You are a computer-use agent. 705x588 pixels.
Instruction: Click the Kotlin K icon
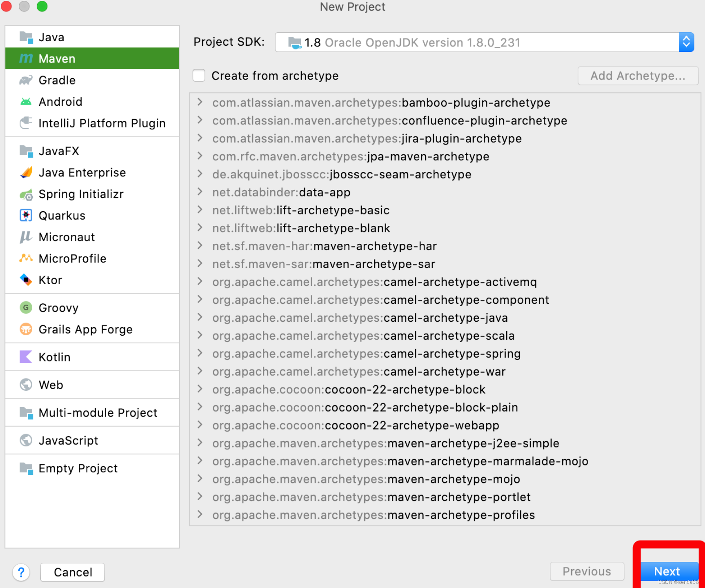pos(26,357)
